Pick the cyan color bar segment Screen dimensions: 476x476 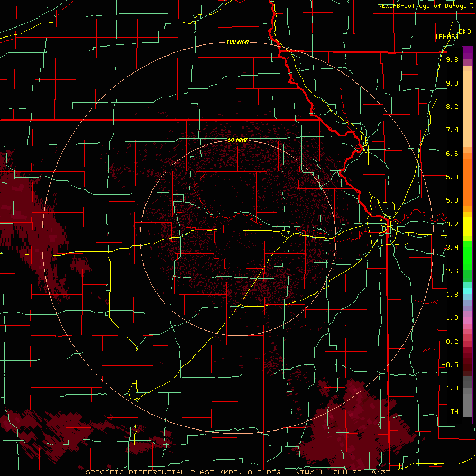[467, 291]
